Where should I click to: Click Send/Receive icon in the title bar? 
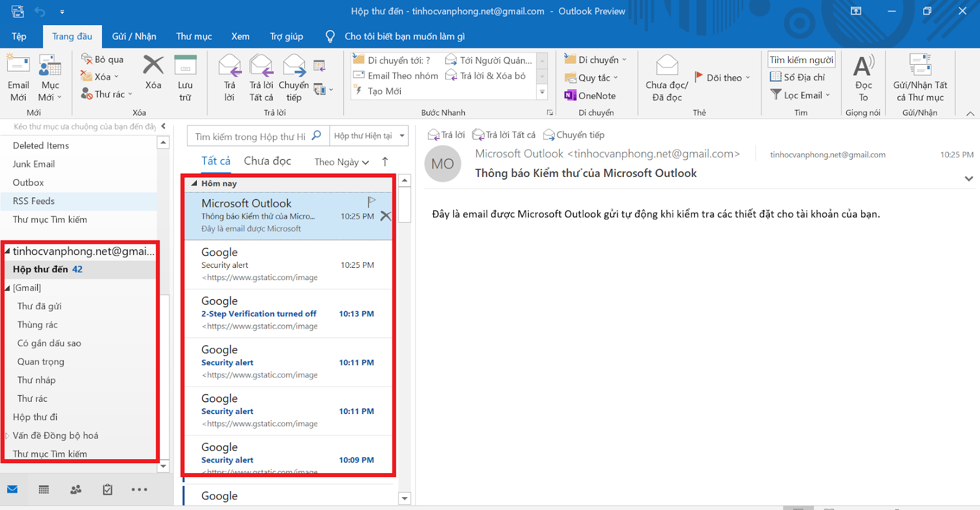(17, 11)
